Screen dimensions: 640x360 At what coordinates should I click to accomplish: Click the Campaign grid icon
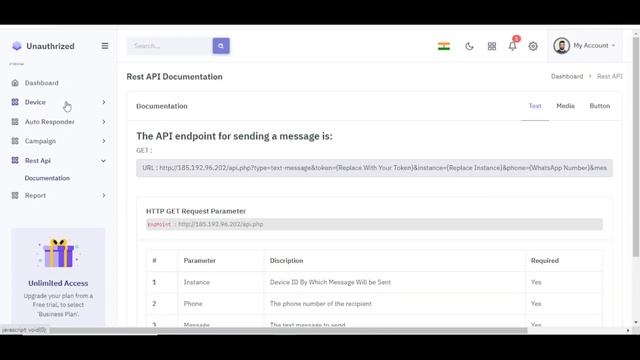click(15, 141)
